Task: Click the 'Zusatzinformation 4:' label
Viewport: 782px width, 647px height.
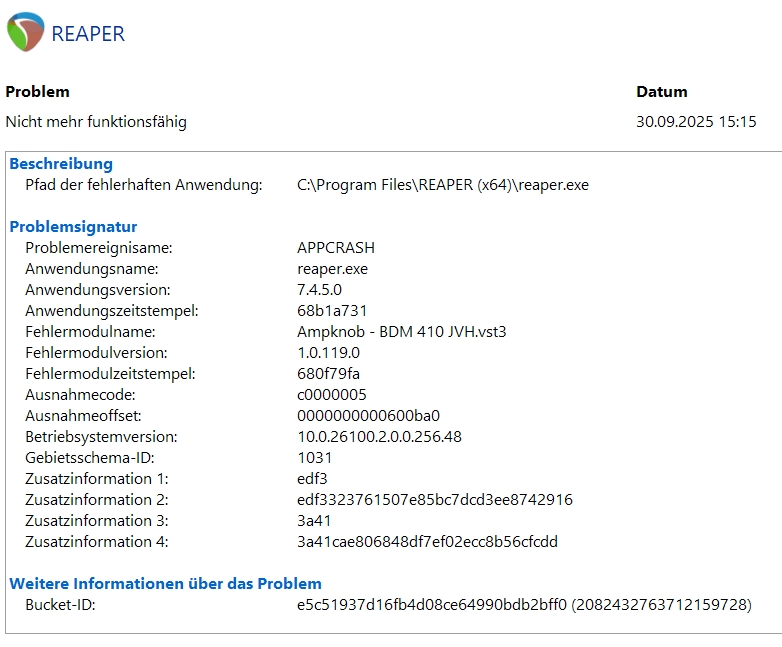Action: [x=97, y=541]
